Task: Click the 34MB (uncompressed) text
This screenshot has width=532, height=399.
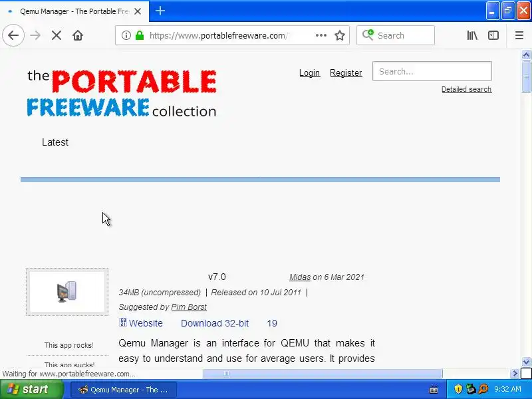Action: point(160,293)
